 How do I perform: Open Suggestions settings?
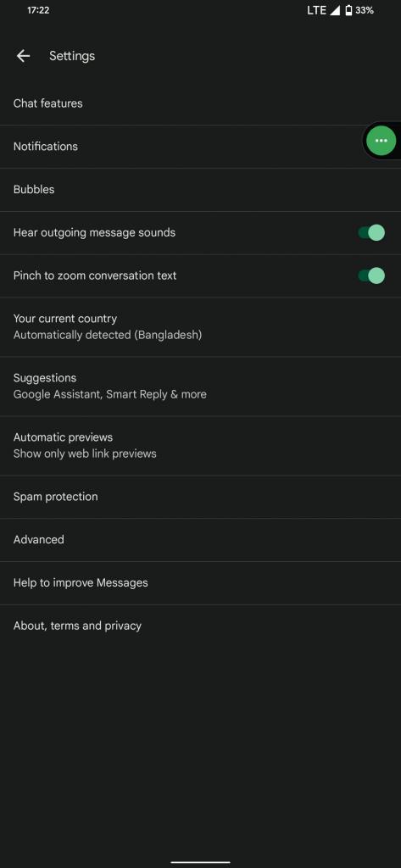[x=200, y=387]
